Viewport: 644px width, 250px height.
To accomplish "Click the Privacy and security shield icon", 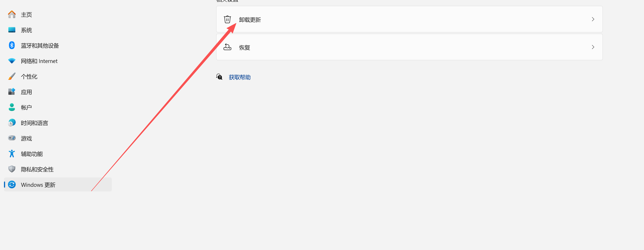I will 12,169.
